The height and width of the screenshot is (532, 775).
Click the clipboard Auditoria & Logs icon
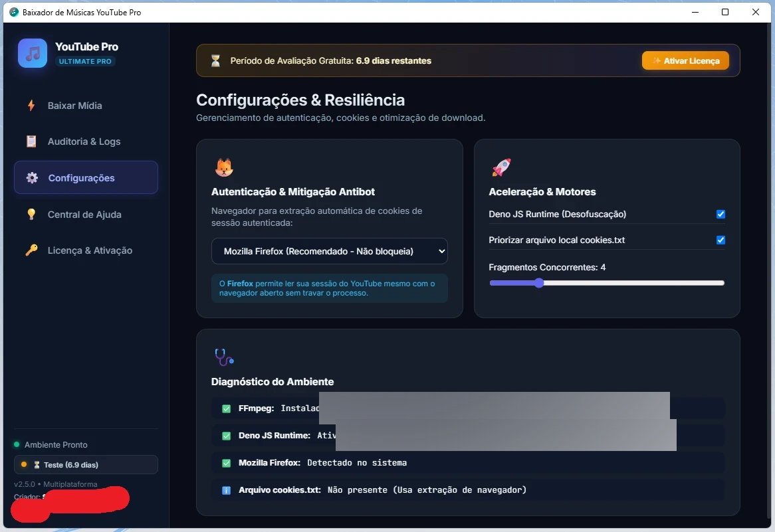tap(31, 141)
